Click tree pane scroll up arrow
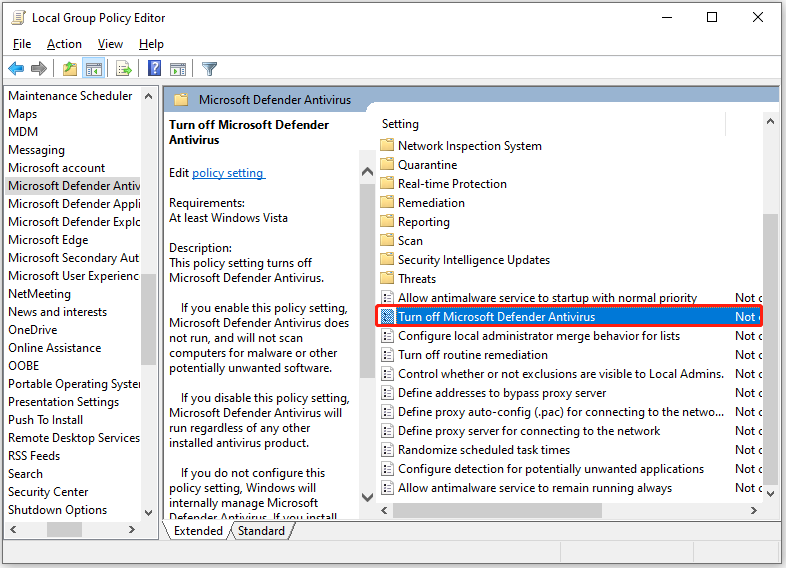The image size is (786, 568). (x=148, y=96)
